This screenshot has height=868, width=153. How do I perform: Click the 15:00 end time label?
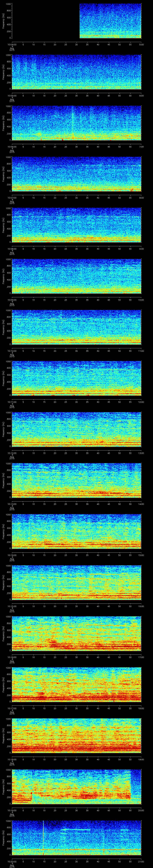pos(141,555)
